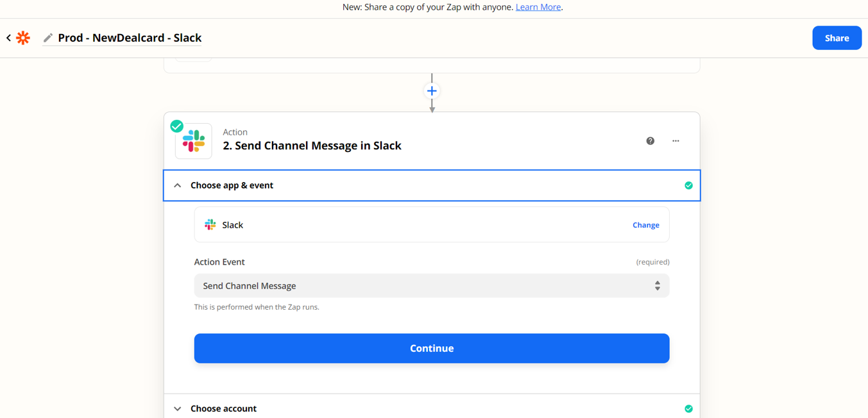868x418 pixels.
Task: Collapse the Choose app & event section
Action: 432,185
